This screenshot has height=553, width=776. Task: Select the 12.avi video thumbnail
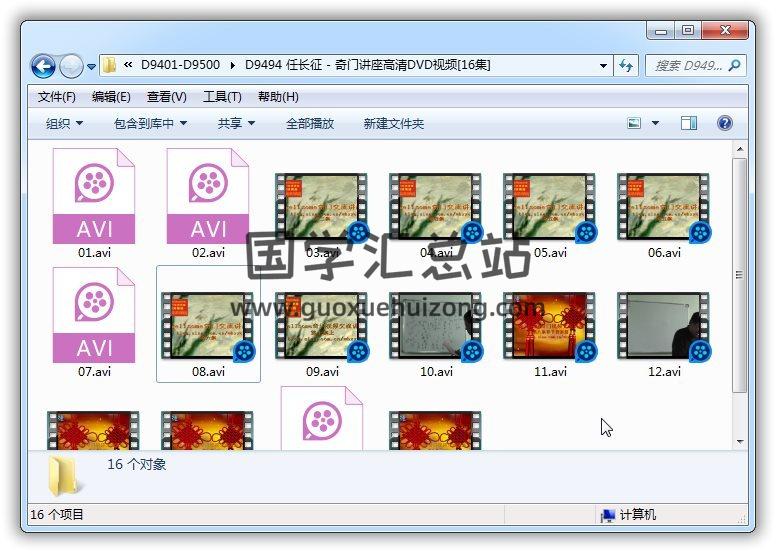(664, 326)
